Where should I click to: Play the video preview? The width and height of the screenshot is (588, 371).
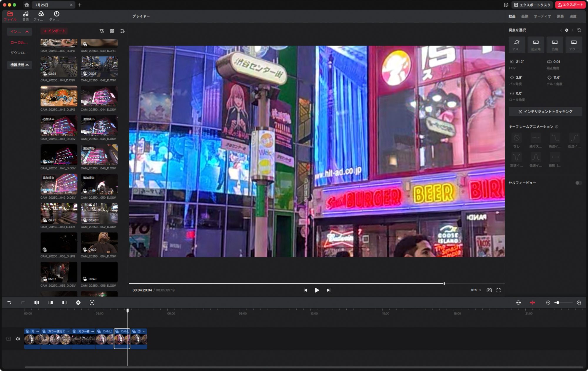click(317, 290)
